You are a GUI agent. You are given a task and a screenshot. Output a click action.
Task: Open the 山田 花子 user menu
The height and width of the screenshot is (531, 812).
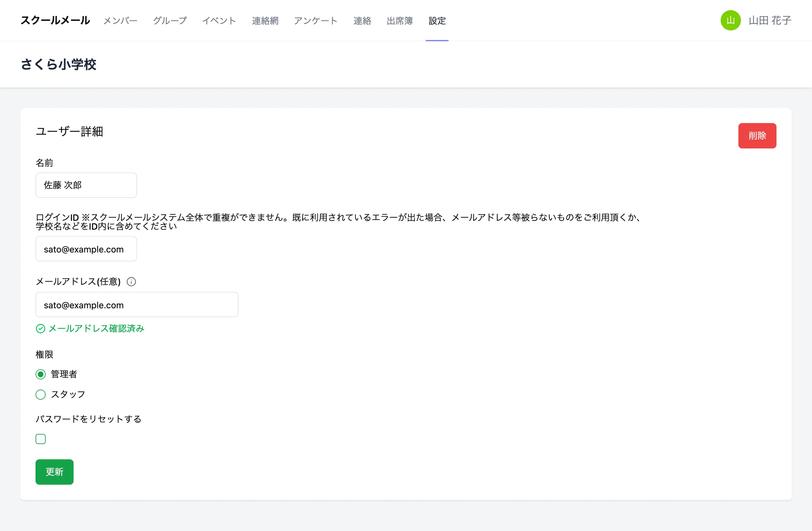pos(770,21)
